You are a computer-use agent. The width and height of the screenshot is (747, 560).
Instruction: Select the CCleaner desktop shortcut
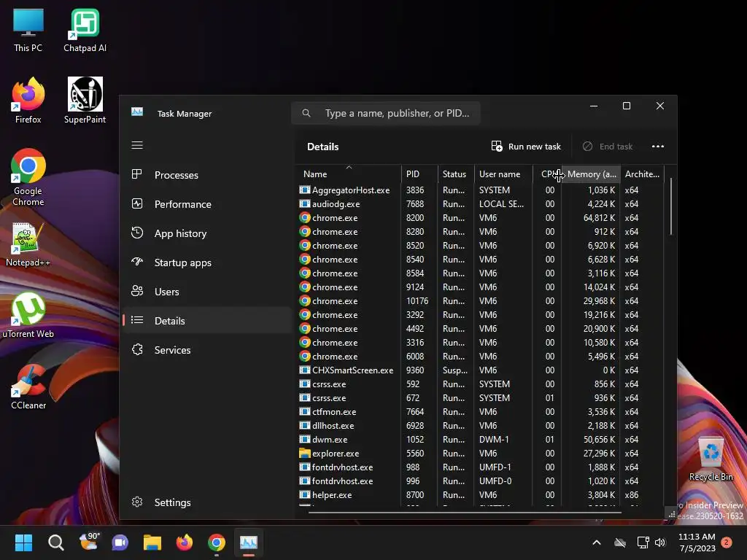(28, 388)
